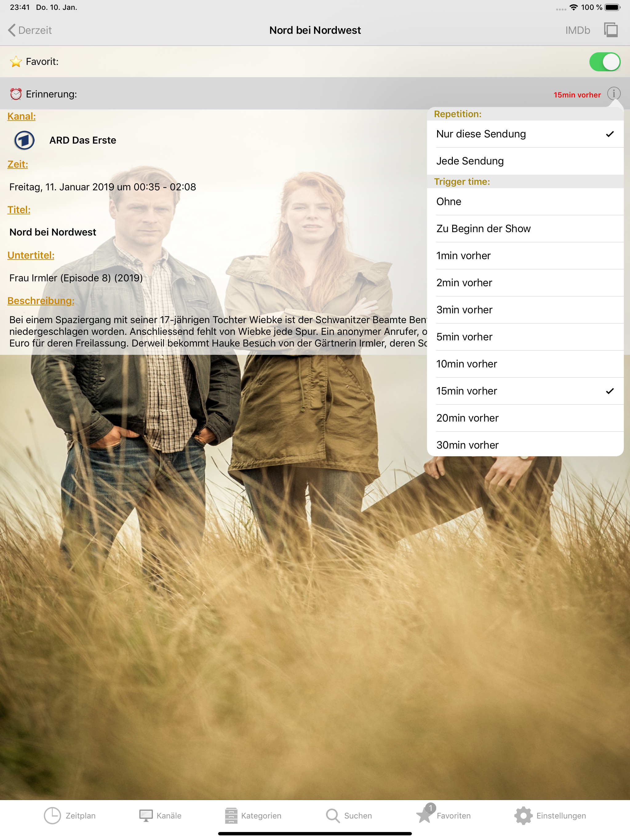
Task: Switch to the Kategorien tab
Action: coord(253,815)
